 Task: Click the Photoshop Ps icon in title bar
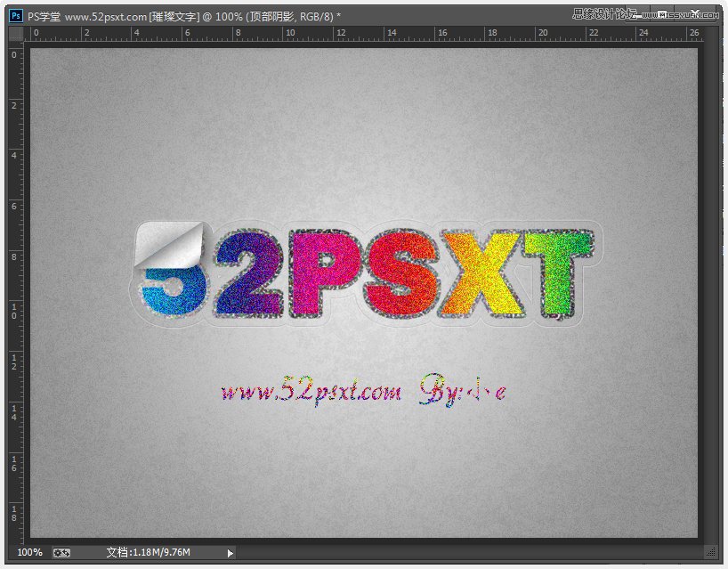pyautogui.click(x=16, y=16)
